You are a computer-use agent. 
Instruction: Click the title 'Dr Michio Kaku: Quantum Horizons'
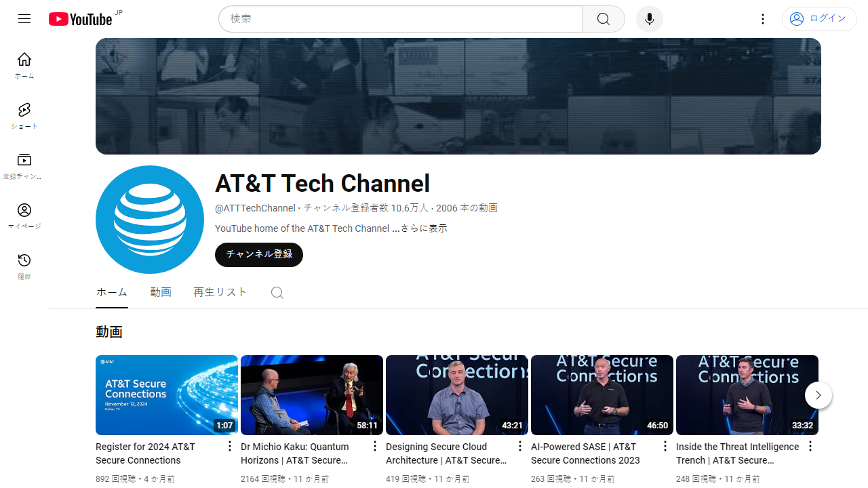pos(295,453)
